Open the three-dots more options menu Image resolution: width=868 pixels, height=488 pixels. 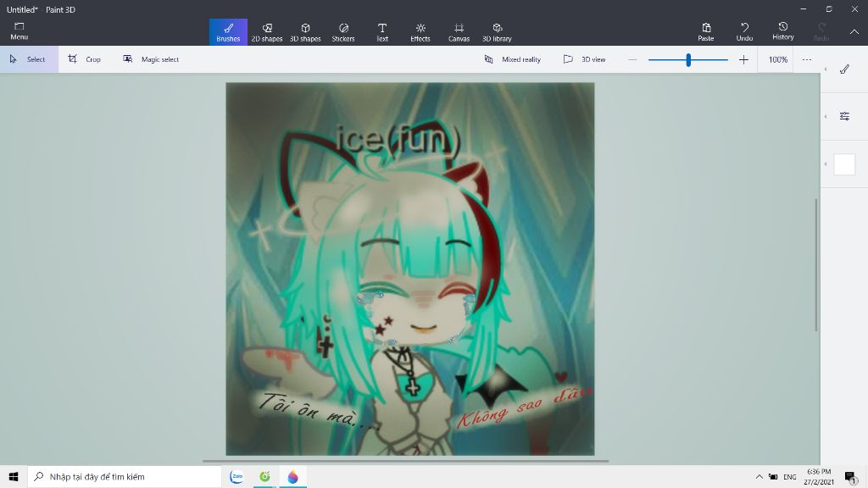[x=807, y=59]
